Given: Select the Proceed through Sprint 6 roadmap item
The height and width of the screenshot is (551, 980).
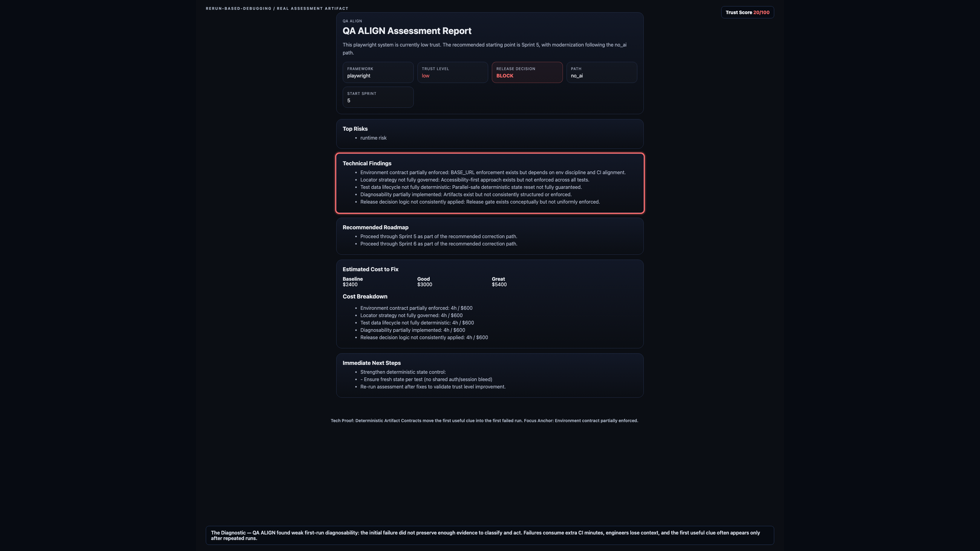Looking at the screenshot, I should [x=438, y=244].
